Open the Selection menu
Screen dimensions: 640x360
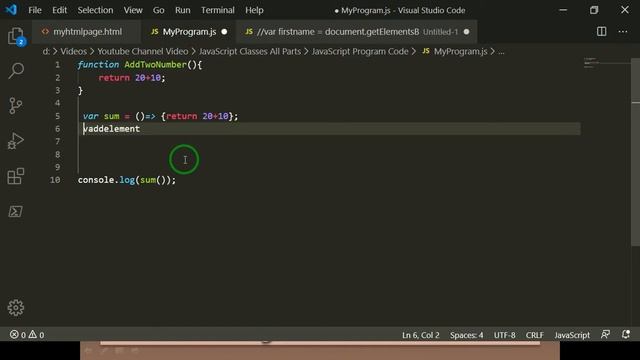[95, 10]
